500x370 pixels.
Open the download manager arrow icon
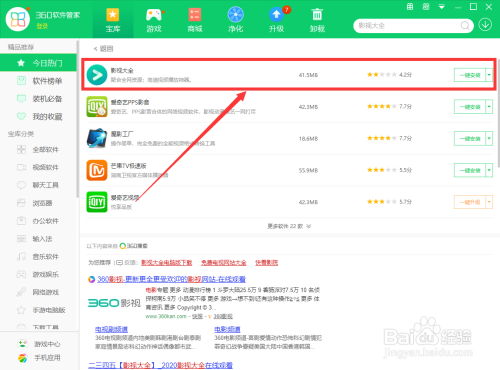pyautogui.click(x=485, y=25)
